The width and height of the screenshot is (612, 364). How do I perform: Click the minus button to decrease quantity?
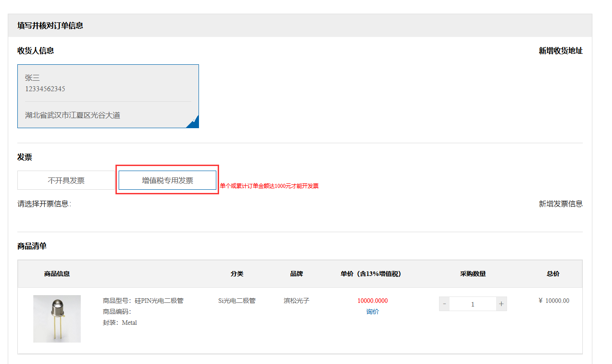click(x=445, y=304)
